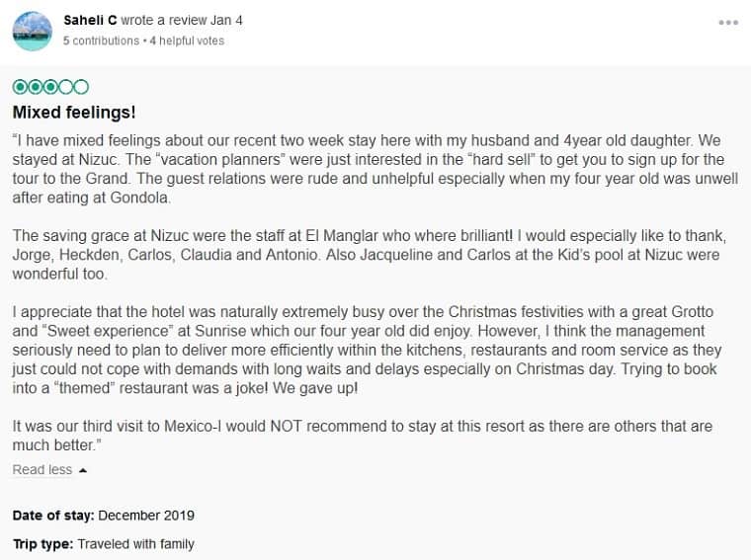Click the third green rating bubble
Viewport: 751px width, 560px height.
click(x=50, y=87)
